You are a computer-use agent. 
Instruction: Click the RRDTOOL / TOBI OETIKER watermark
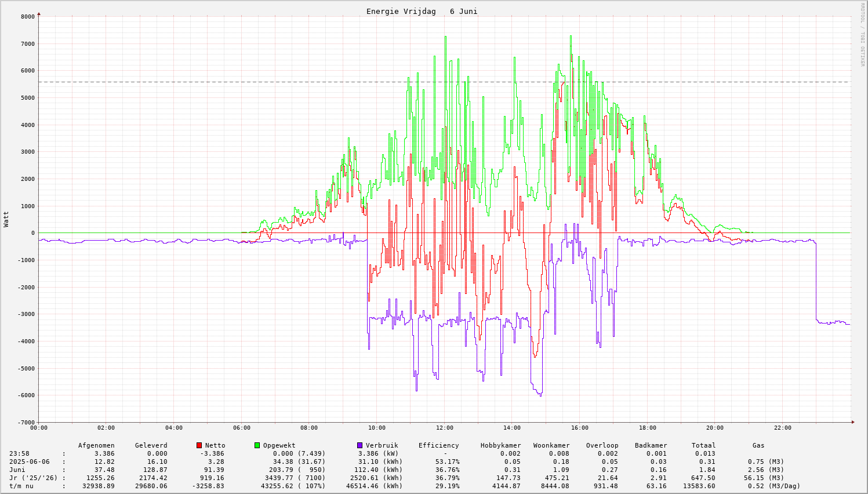pos(862,34)
